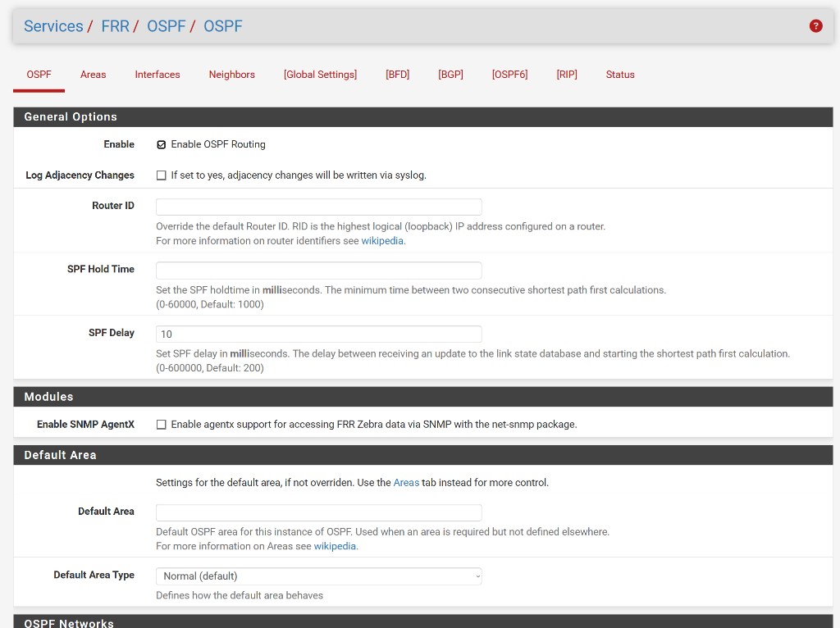Image resolution: width=840 pixels, height=628 pixels.
Task: Follow the Areas link in Default Area description
Action: (406, 483)
